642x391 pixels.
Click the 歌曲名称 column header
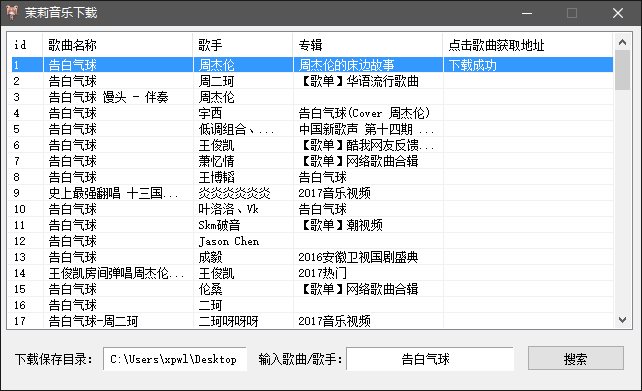72,45
